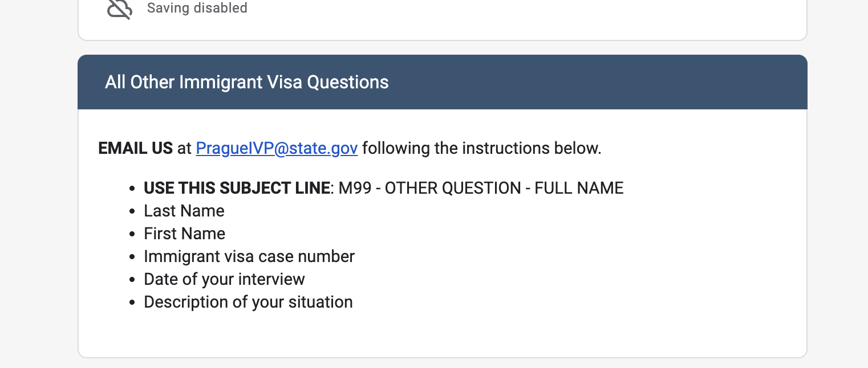868x368 pixels.
Task: Click the 'Date of your interview' item
Action: pos(224,279)
